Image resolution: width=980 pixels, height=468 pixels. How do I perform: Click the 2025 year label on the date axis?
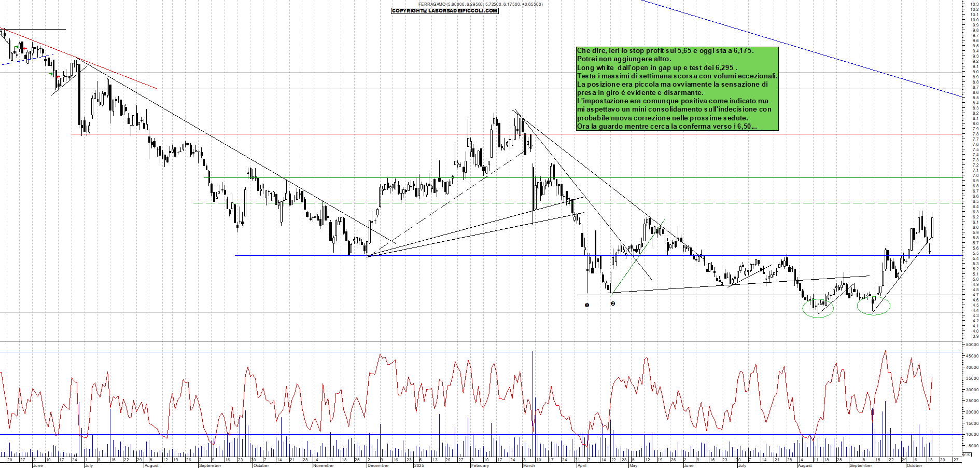tap(418, 465)
